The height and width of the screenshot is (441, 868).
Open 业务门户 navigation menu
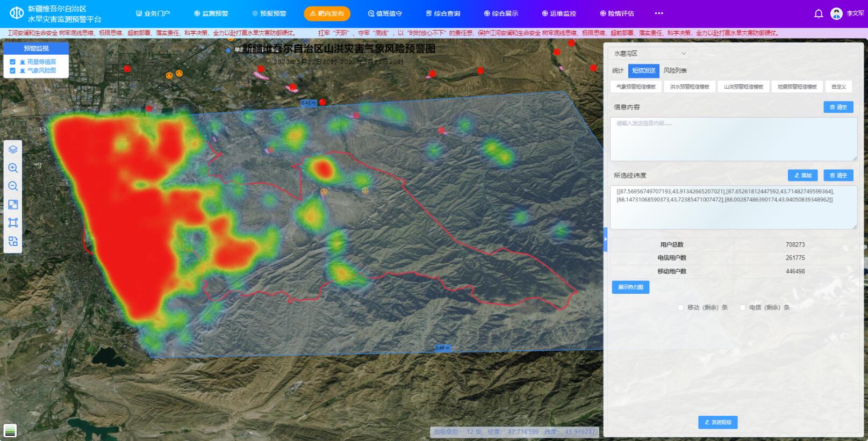point(153,13)
